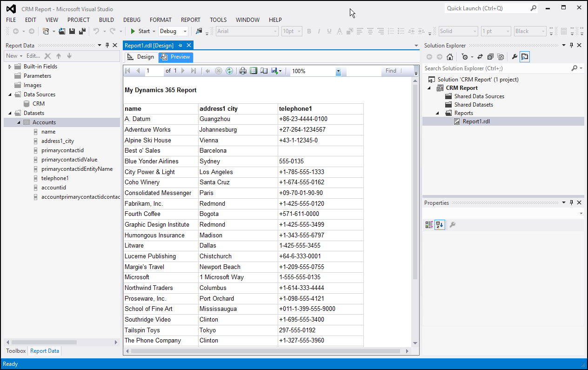This screenshot has width=588, height=370.
Task: Toggle Preview Selected Items in Solution Explorer
Action: (x=525, y=56)
